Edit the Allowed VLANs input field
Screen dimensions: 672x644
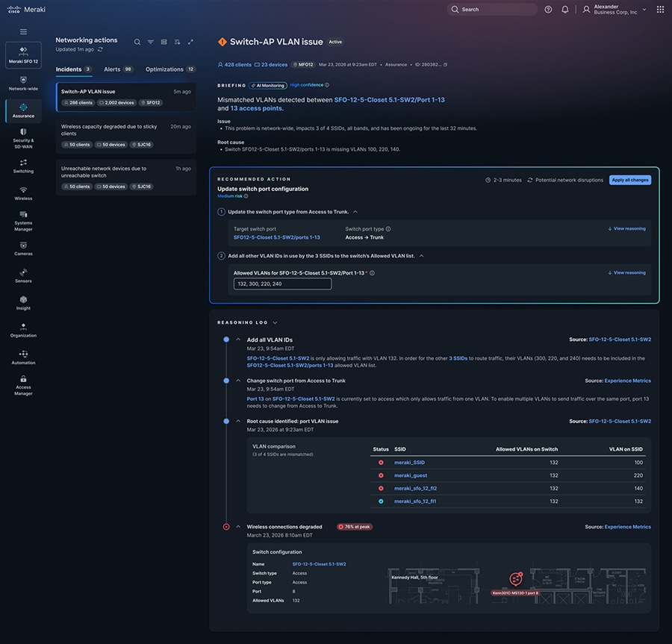pos(282,284)
